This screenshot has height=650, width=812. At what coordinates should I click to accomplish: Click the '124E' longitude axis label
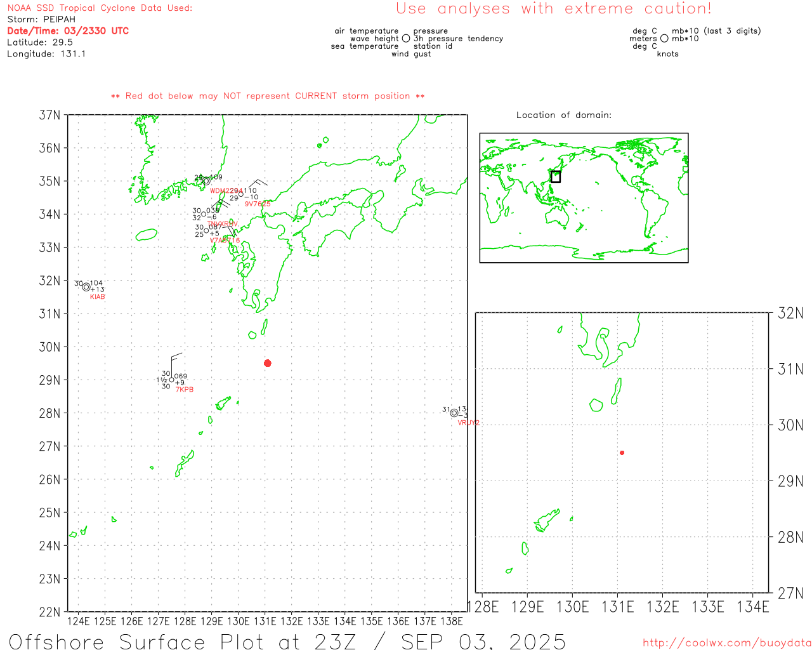79,621
